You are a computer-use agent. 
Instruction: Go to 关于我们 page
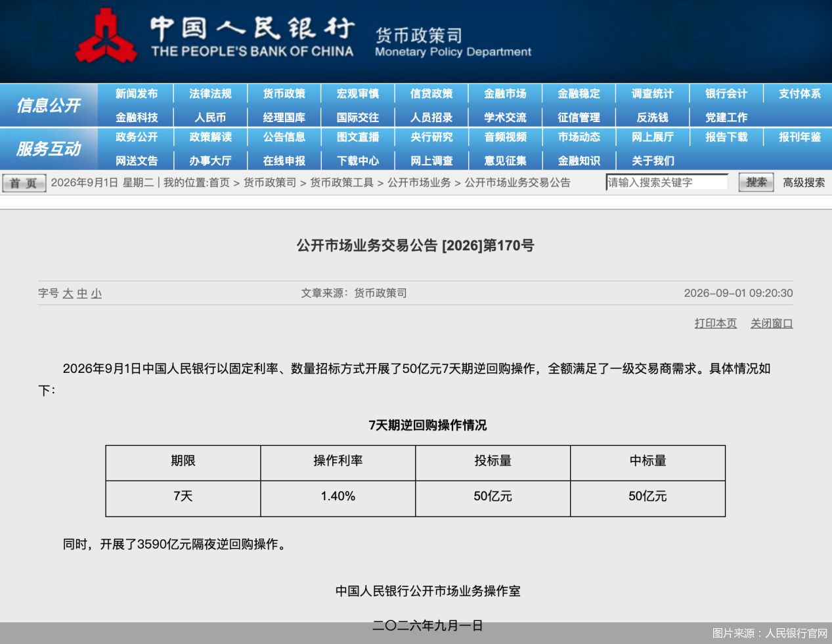point(652,161)
